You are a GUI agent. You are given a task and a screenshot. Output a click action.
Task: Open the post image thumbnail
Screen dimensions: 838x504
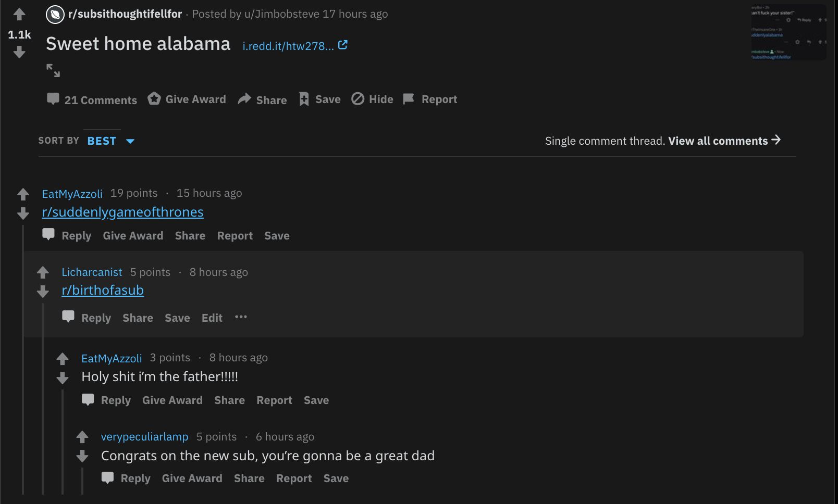pyautogui.click(x=788, y=32)
